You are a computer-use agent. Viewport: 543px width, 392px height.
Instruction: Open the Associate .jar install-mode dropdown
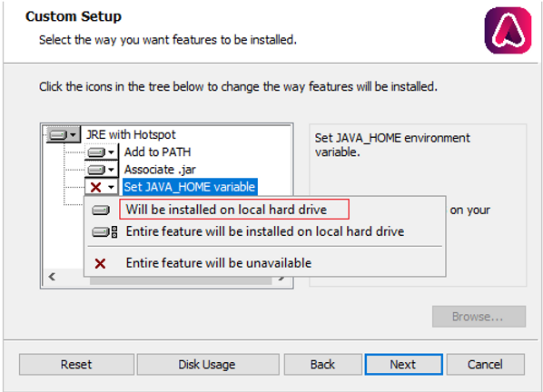(x=101, y=170)
